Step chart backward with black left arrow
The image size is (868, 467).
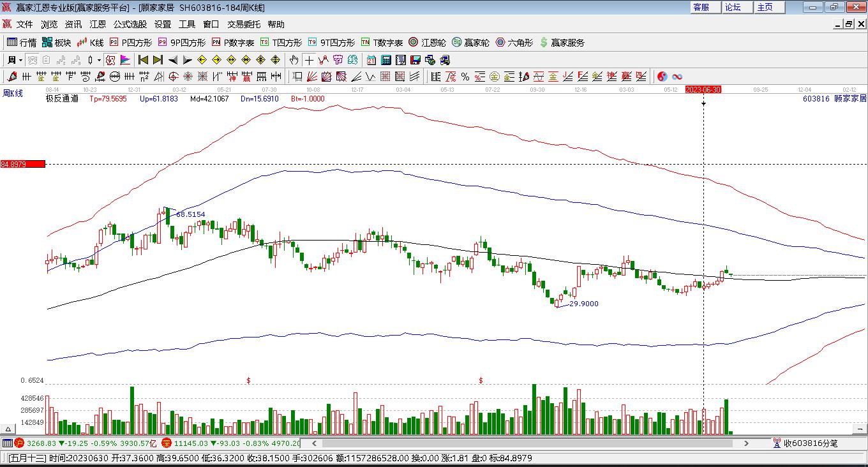pos(173,60)
